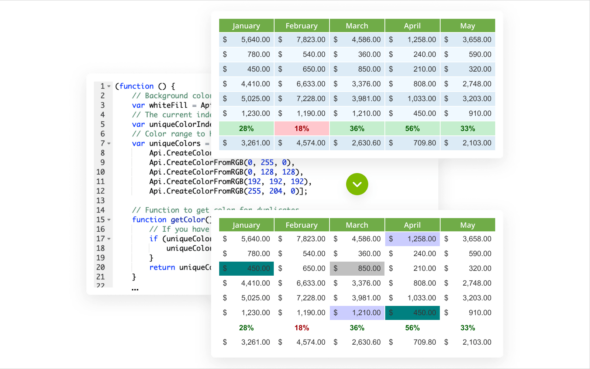Collapse the if block fold on line 17

pos(109,239)
